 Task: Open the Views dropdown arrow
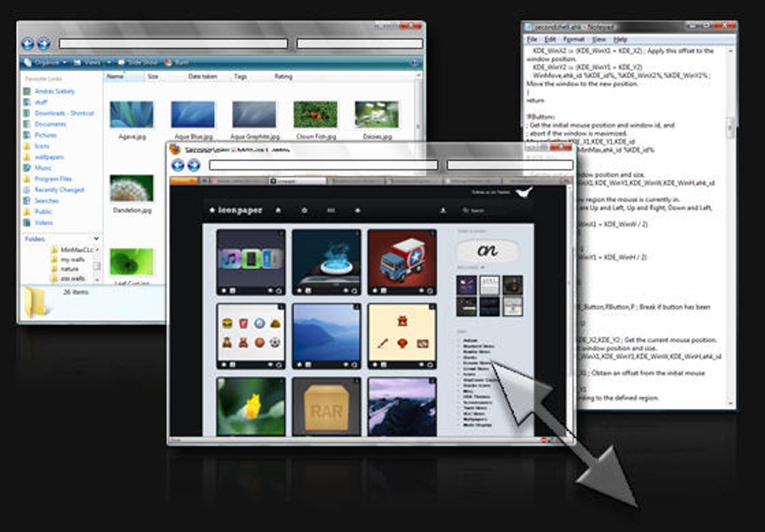click(109, 62)
